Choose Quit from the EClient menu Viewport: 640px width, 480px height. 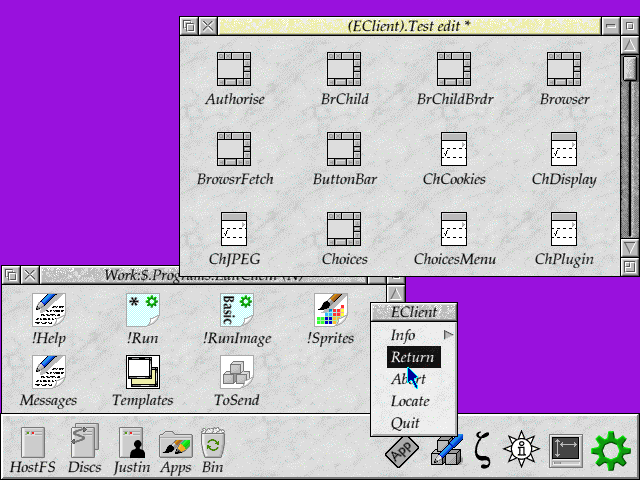tap(405, 423)
